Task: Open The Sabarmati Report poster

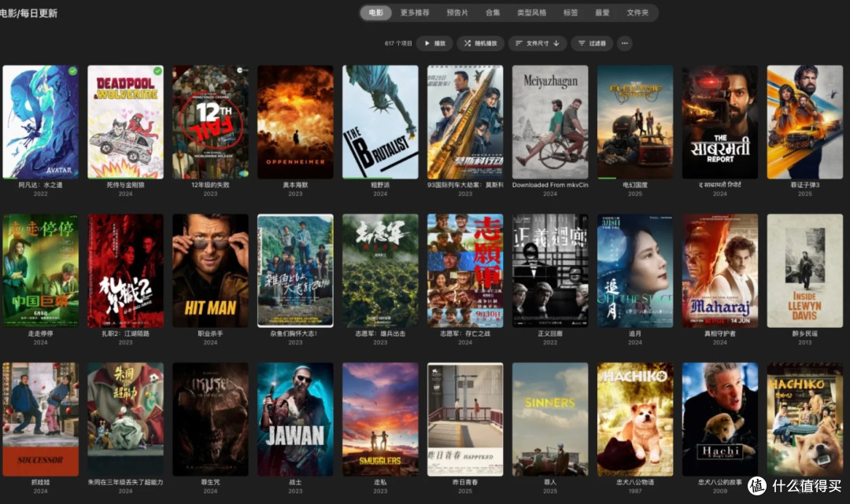Action: (x=720, y=122)
